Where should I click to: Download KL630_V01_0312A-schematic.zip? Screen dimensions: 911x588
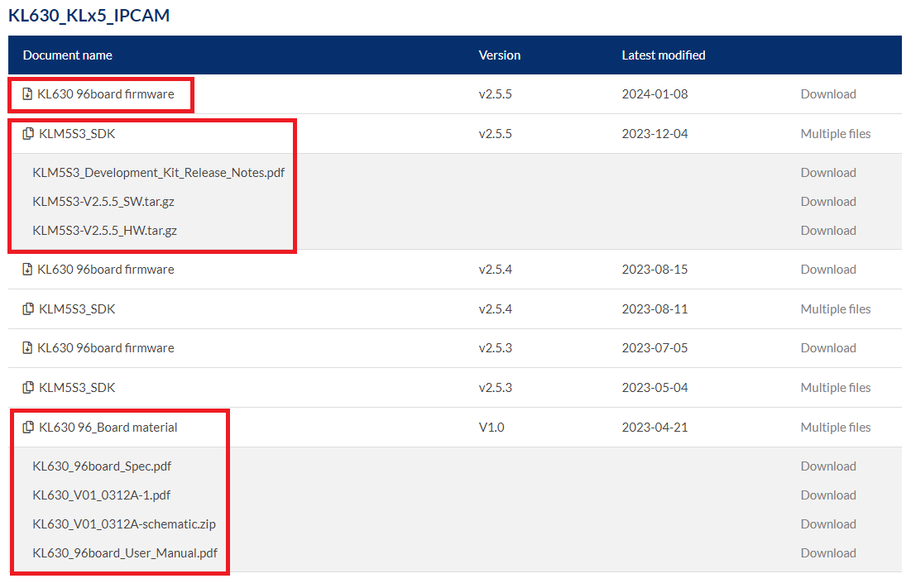[828, 524]
